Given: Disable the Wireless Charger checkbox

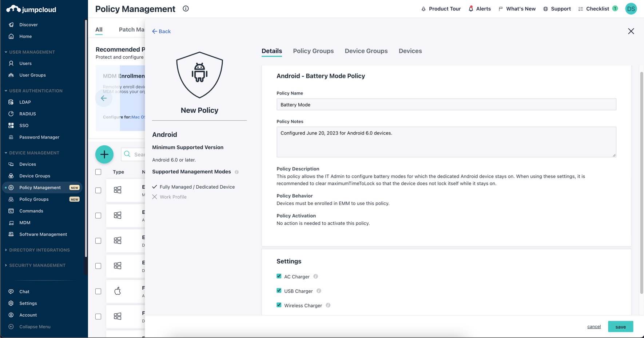Looking at the screenshot, I should 279,305.
